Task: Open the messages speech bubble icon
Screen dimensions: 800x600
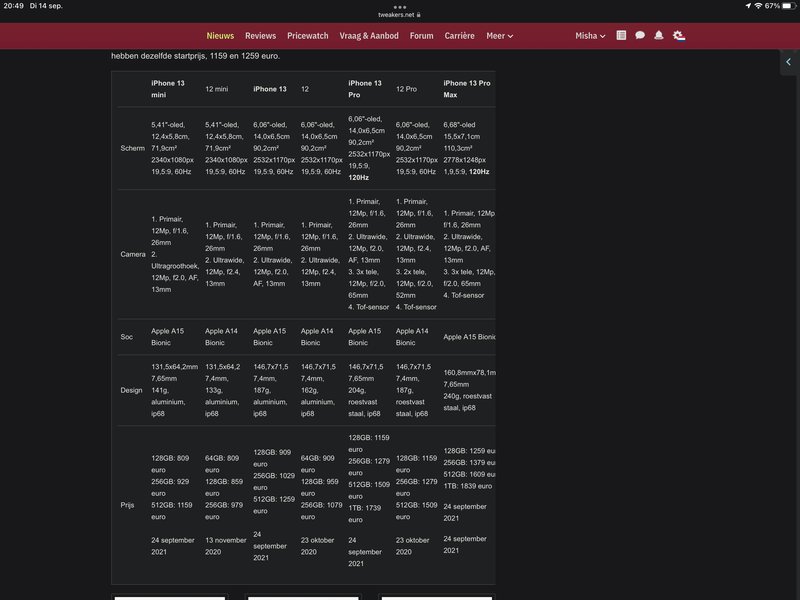Action: coord(640,35)
